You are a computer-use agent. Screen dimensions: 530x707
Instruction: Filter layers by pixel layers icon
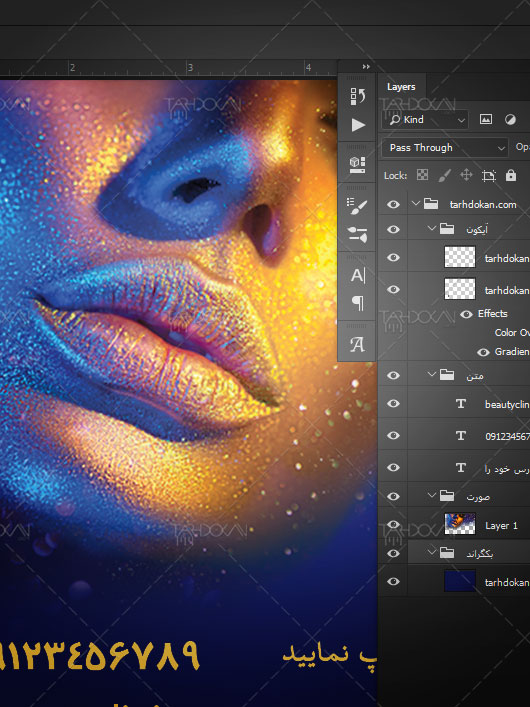486,119
